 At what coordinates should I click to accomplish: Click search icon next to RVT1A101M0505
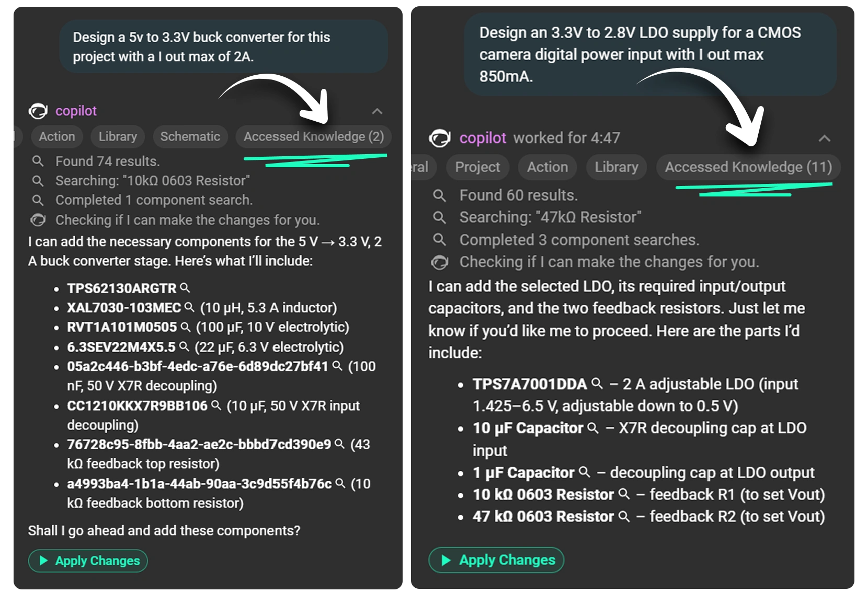(x=185, y=327)
